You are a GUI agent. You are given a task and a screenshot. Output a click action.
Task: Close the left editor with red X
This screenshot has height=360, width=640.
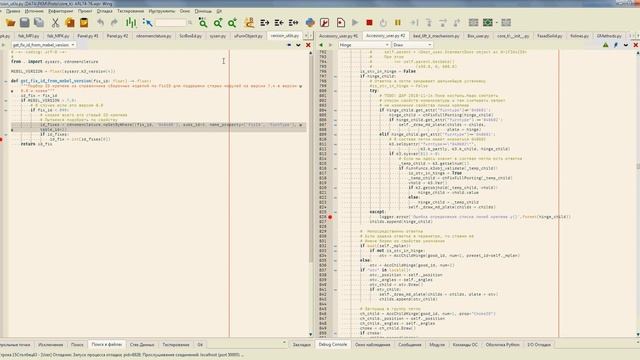coord(308,45)
